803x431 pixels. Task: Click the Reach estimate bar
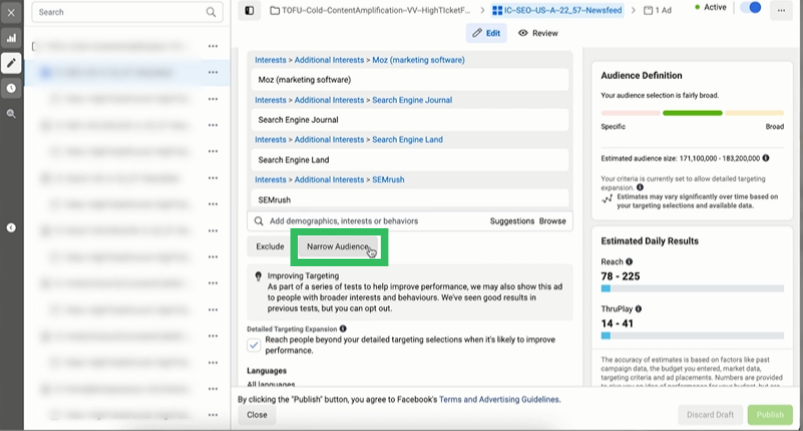(x=692, y=289)
